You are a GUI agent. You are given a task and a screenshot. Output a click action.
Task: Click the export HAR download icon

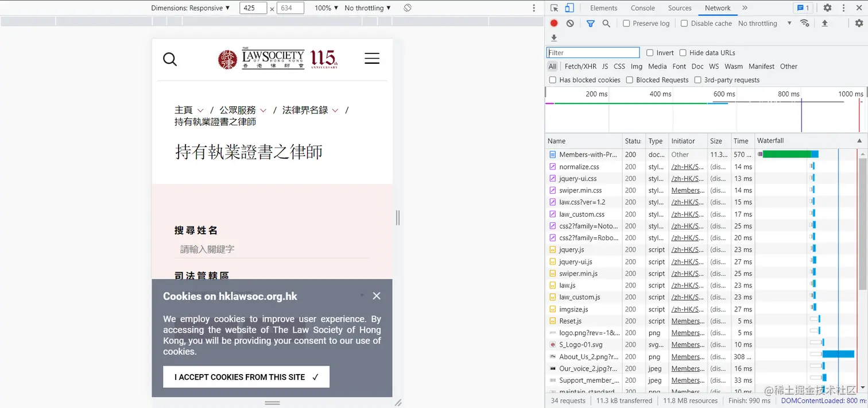pos(554,38)
